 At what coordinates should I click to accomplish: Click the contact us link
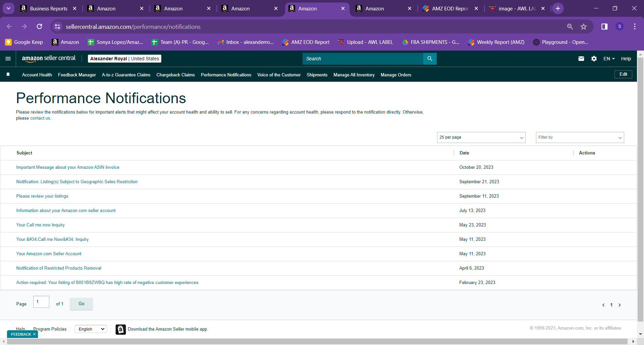coord(40,118)
